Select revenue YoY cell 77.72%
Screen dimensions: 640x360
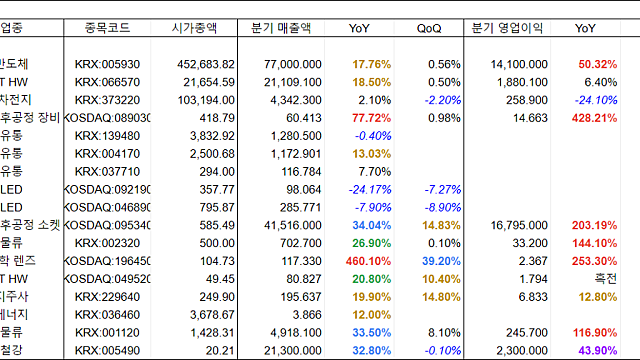pyautogui.click(x=371, y=118)
